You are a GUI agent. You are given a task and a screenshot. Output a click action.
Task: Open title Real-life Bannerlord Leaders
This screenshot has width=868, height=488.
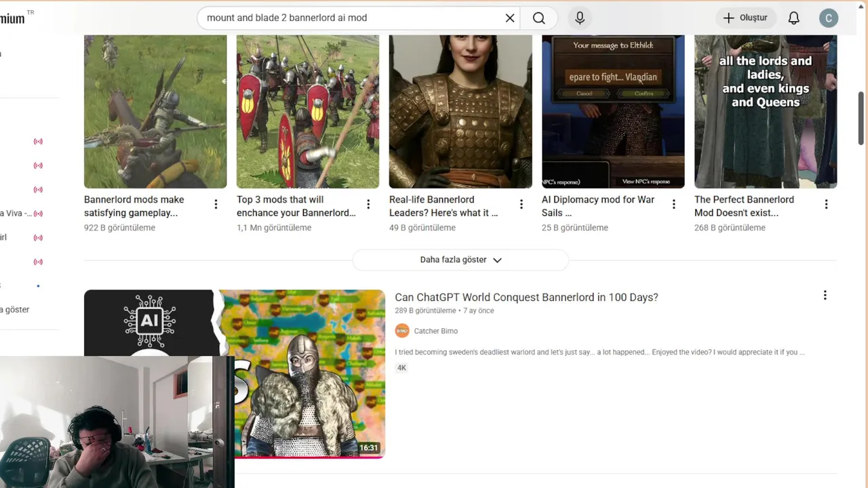(443, 206)
